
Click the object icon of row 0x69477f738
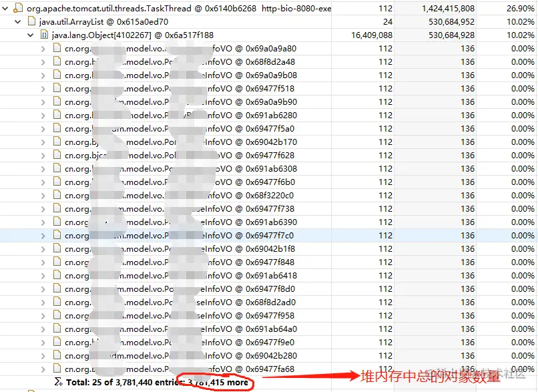(57, 209)
